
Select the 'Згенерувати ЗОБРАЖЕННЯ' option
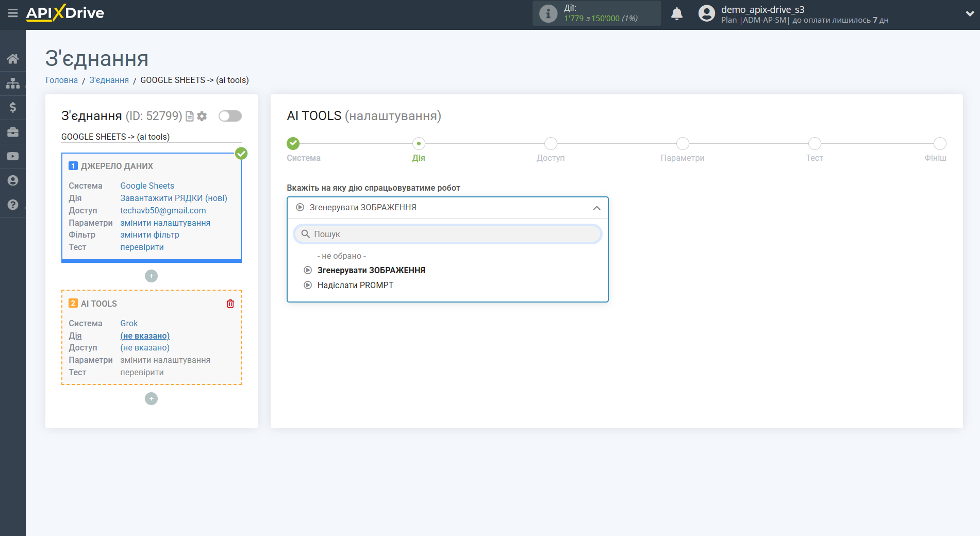point(371,270)
